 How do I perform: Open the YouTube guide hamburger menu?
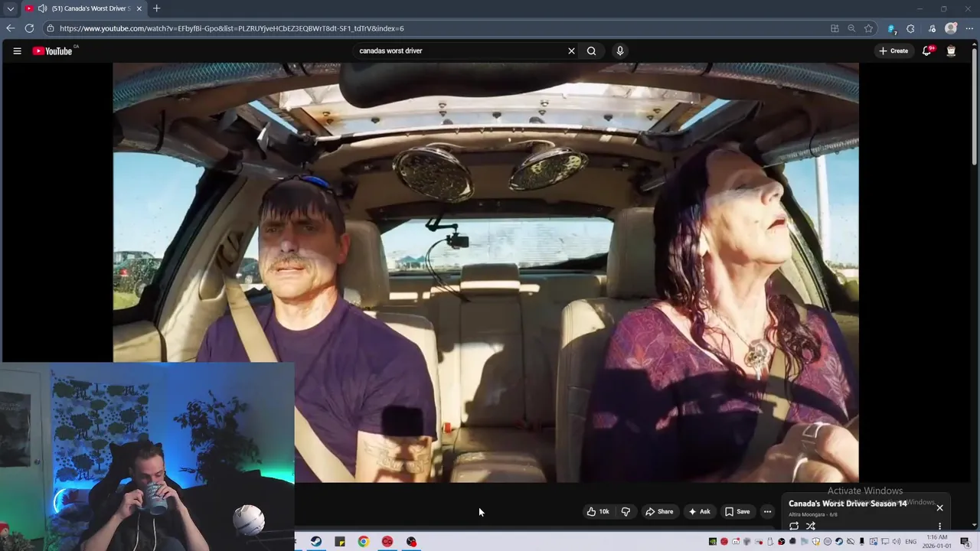tap(17, 51)
